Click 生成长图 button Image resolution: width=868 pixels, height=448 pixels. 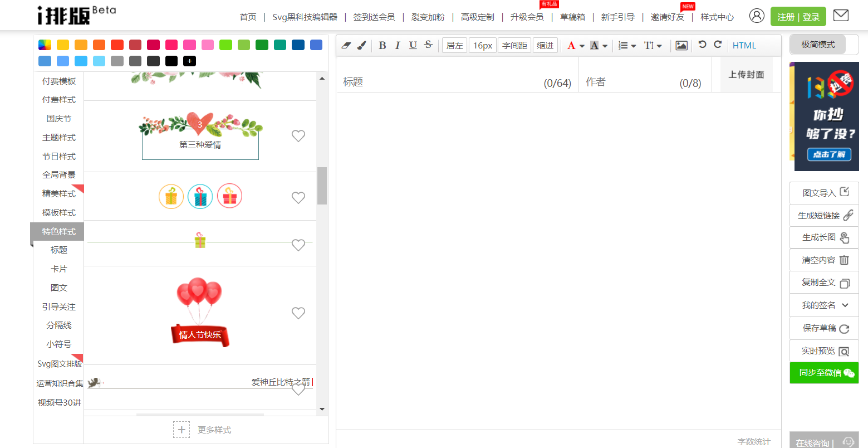[x=824, y=237]
